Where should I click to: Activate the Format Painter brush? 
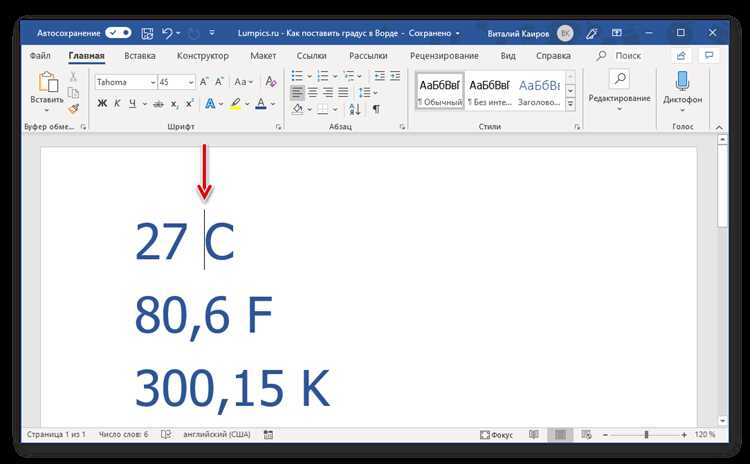tap(73, 109)
